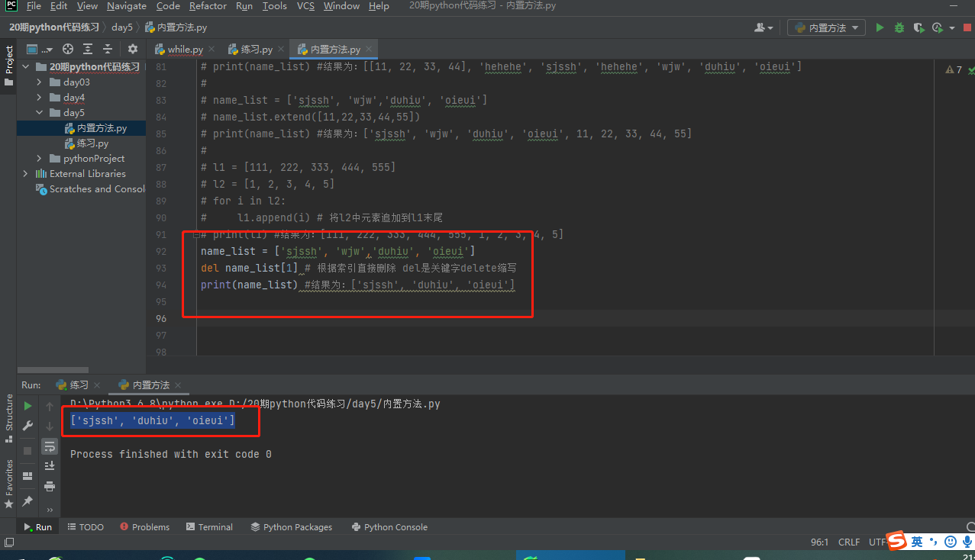Close the 内置方法 Run tab
Screen dimensions: 975x560
coord(178,385)
